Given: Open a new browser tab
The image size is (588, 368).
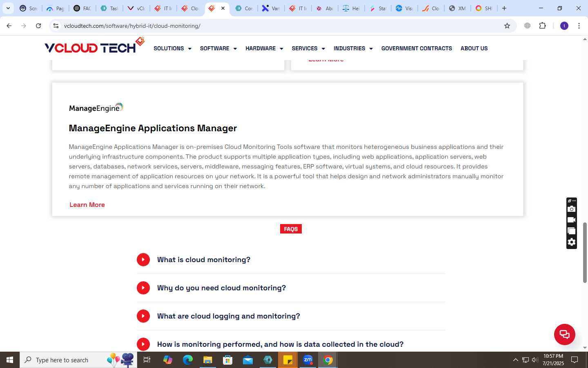Looking at the screenshot, I should tap(504, 8).
